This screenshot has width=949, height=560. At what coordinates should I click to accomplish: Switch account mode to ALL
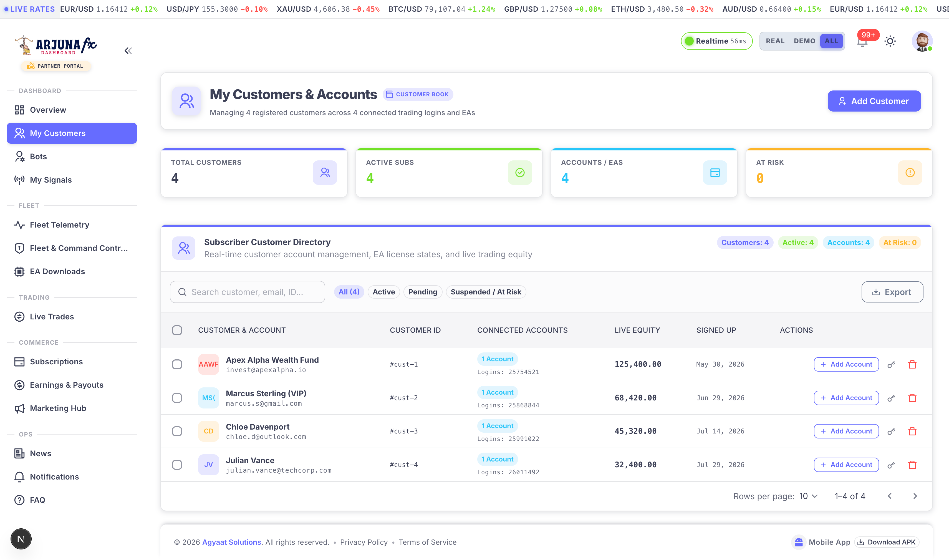coord(831,41)
